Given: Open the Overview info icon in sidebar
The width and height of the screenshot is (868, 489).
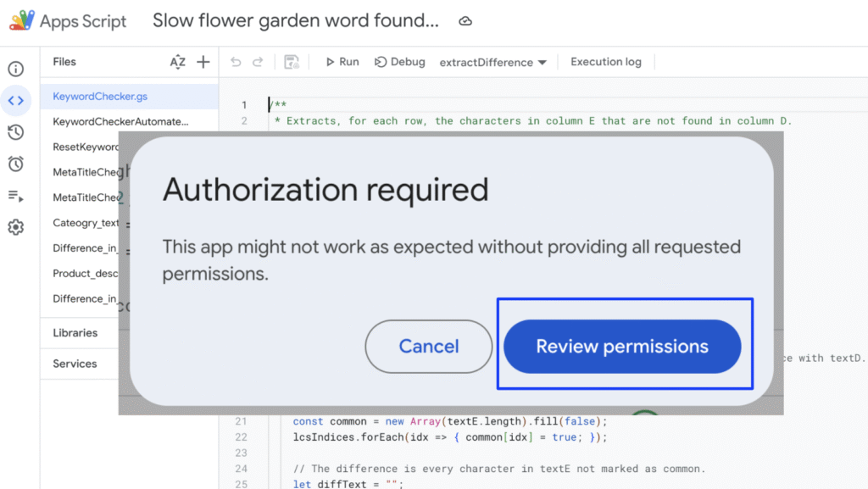Looking at the screenshot, I should click(x=15, y=69).
